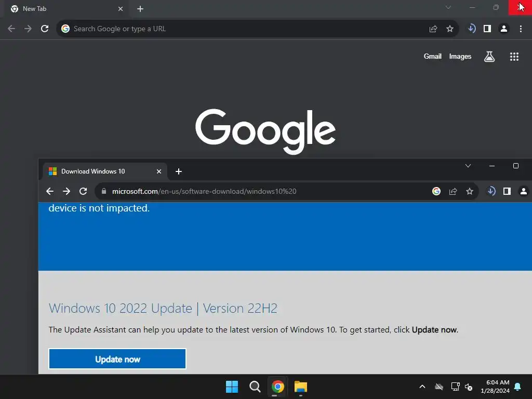Expand tab search chevron in Microsoft window
Screen dimensions: 532x399
[x=468, y=166]
